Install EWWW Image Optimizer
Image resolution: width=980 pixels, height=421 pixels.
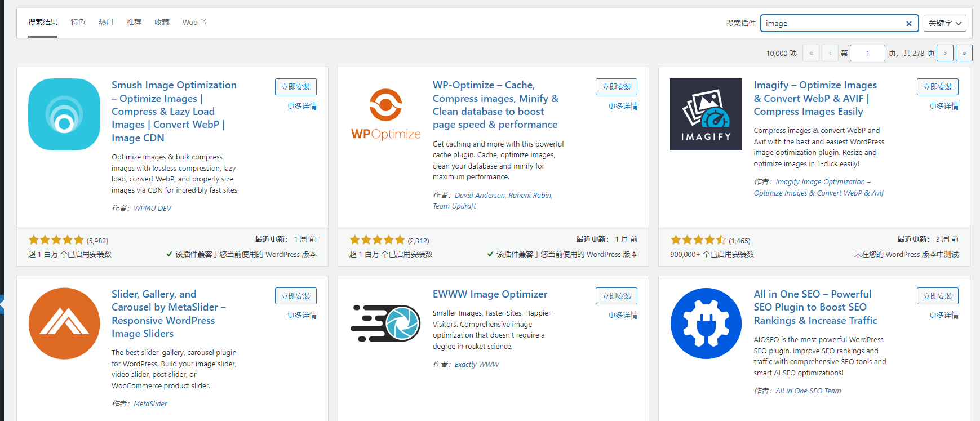tap(617, 296)
